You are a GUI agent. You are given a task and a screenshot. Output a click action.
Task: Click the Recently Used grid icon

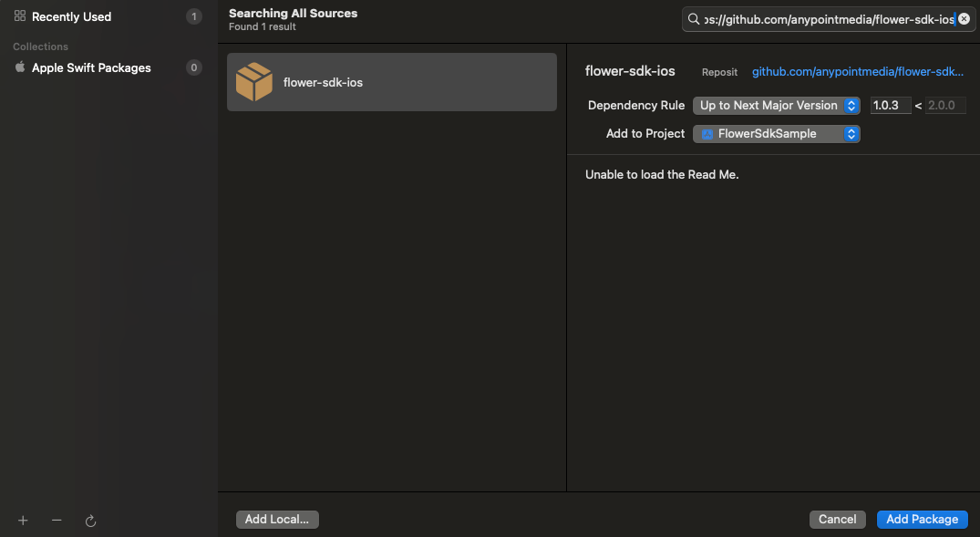tap(20, 16)
